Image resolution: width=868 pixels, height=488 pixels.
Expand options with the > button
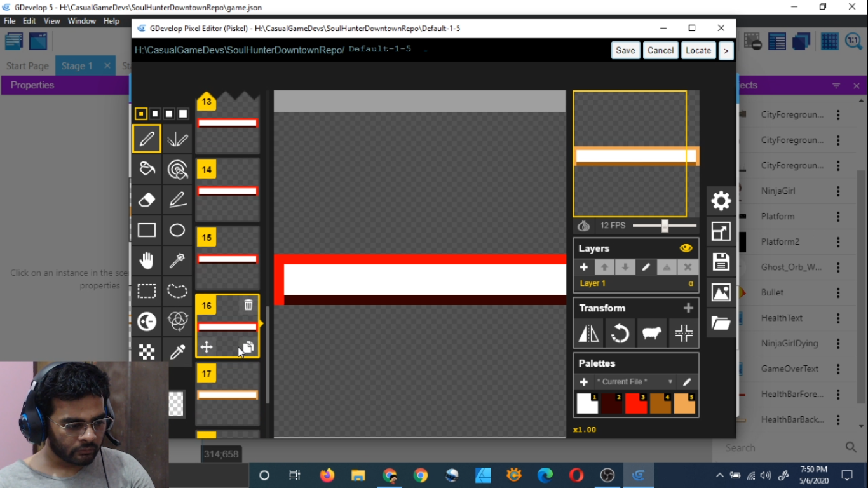click(726, 51)
